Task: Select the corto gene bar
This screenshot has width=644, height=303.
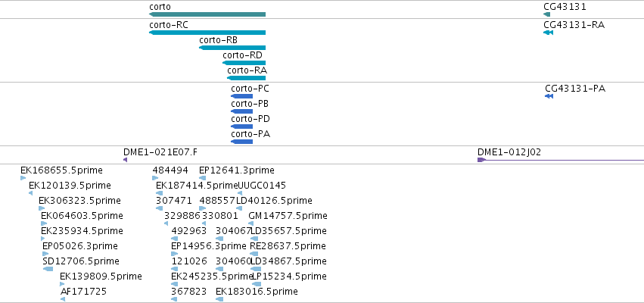Action: coord(207,14)
